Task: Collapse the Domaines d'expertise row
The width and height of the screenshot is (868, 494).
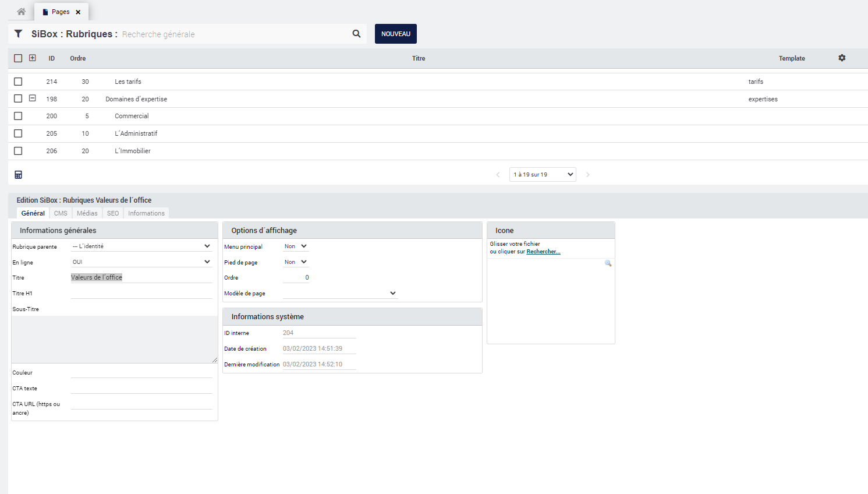Action: pos(33,98)
